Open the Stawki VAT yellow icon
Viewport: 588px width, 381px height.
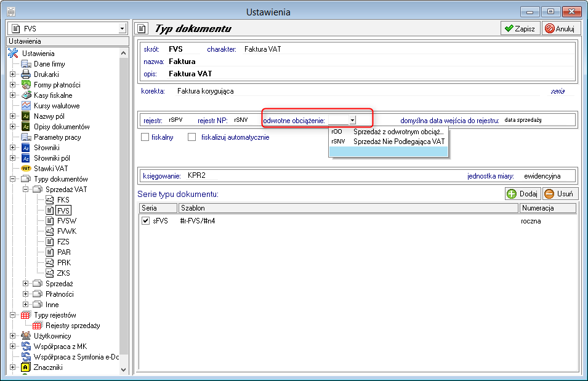tap(26, 169)
